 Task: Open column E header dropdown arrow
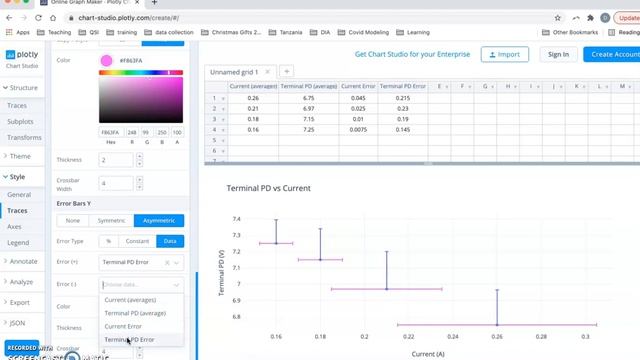(x=447, y=87)
